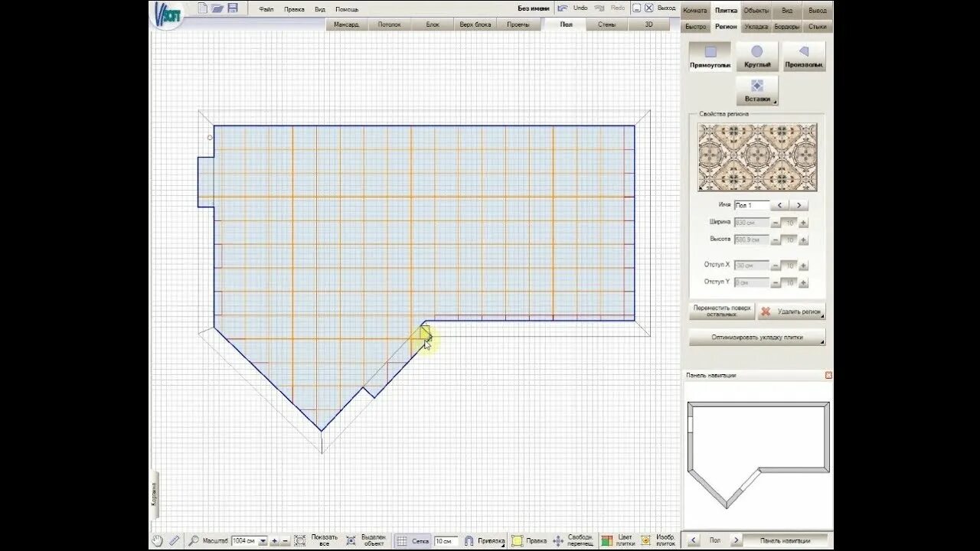This screenshot has width=980, height=551.
Task: Click Переместить поверх остальных button
Action: [722, 311]
